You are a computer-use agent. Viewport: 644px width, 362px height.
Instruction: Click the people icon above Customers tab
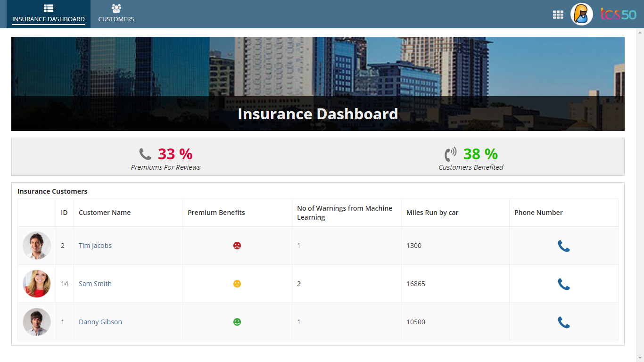(x=116, y=8)
